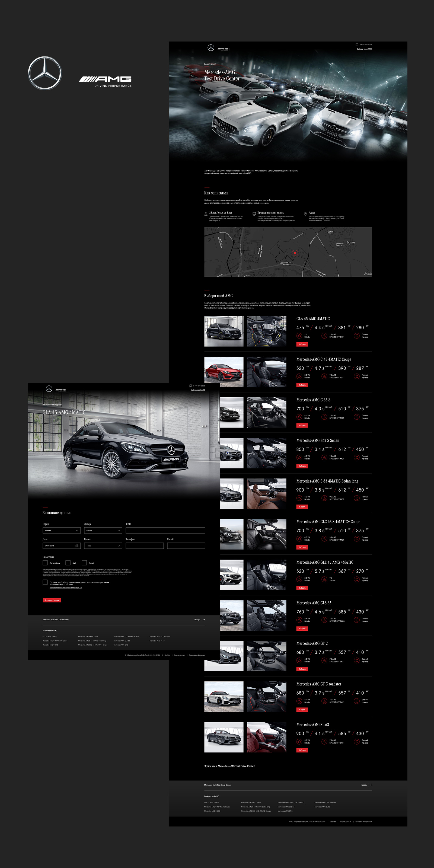Image resolution: width=434 pixels, height=868 pixels.
Task: Check the personal data consent checkbox
Action: [x=45, y=582]
